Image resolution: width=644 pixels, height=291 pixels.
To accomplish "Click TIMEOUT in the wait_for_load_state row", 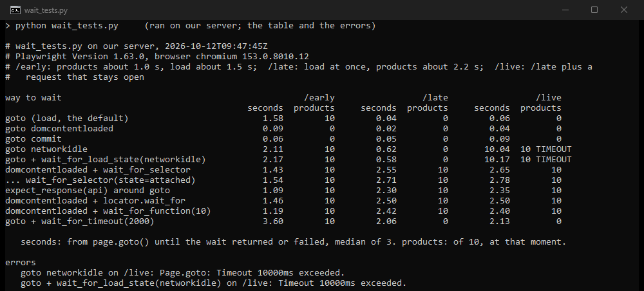I will tap(554, 159).
